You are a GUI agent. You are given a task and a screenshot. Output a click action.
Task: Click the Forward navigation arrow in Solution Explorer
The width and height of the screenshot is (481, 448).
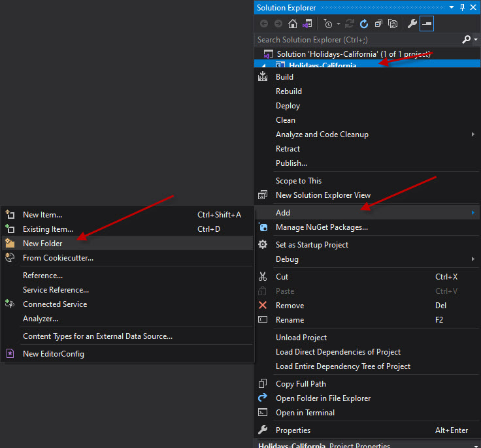[278, 24]
